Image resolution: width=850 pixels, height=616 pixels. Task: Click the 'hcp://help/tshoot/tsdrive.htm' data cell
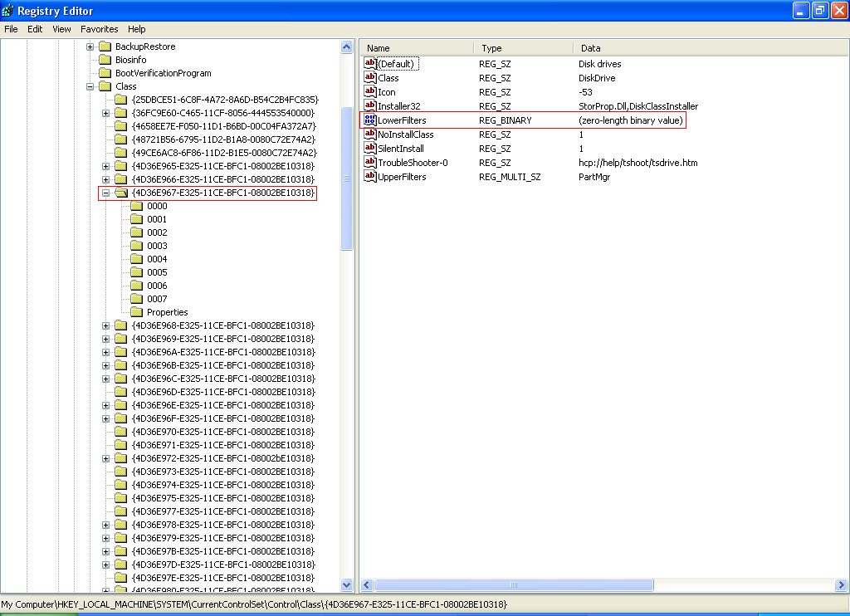(638, 163)
